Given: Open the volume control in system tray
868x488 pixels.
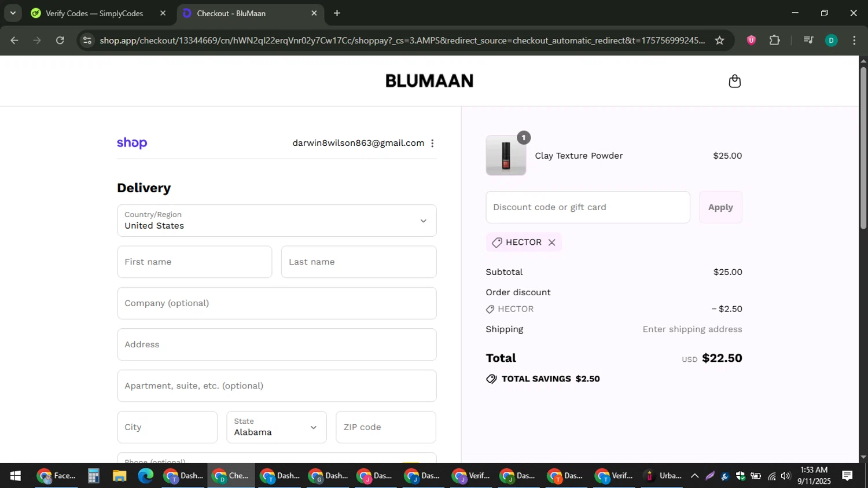Looking at the screenshot, I should tap(786, 476).
